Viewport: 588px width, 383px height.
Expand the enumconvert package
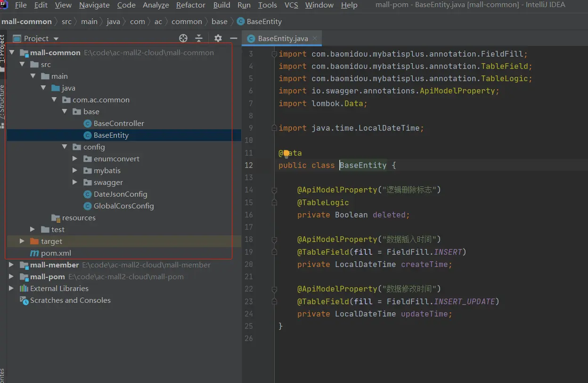pyautogui.click(x=75, y=159)
